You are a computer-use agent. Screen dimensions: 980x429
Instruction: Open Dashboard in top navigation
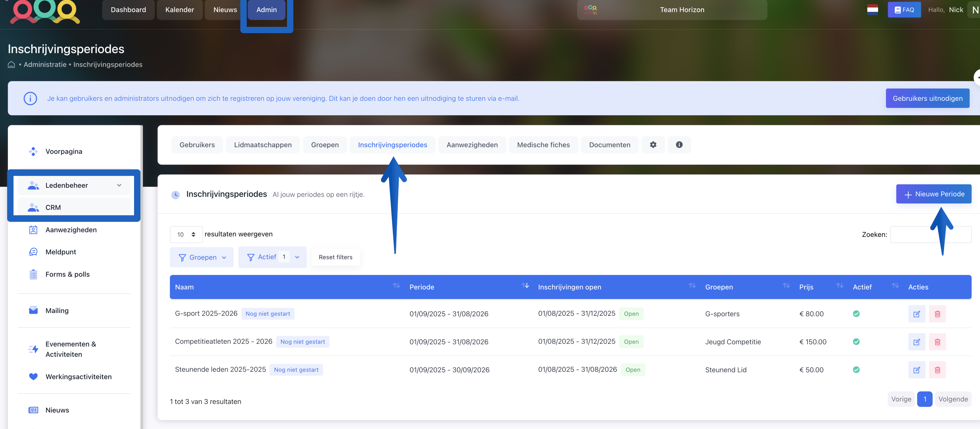(128, 10)
